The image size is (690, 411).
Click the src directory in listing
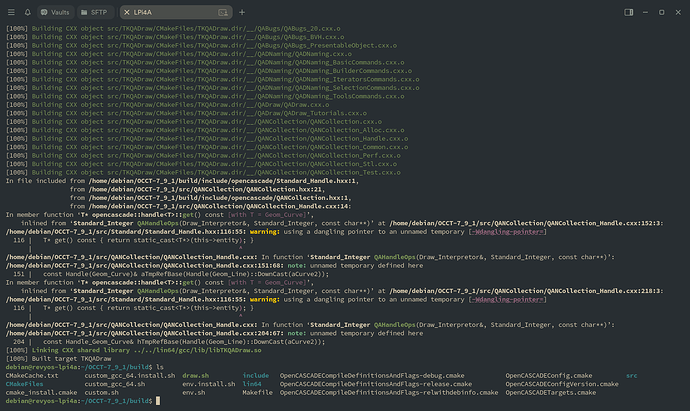tap(631, 375)
